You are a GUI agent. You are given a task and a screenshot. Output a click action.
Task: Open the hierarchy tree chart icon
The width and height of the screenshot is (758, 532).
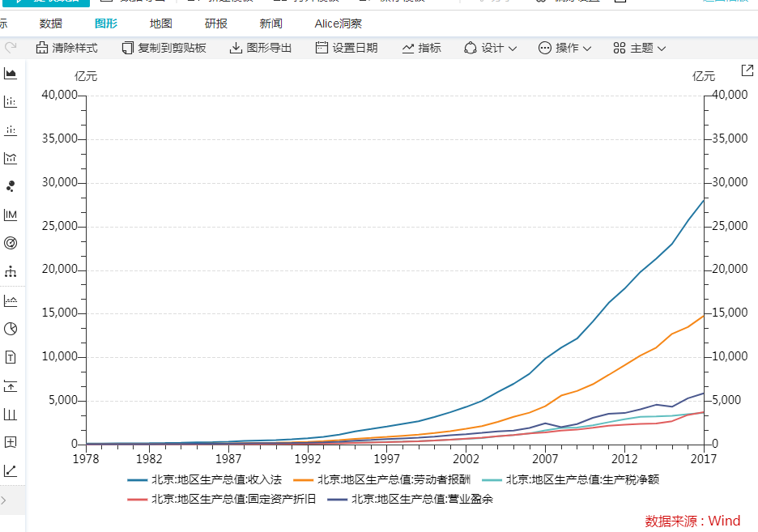click(11, 271)
